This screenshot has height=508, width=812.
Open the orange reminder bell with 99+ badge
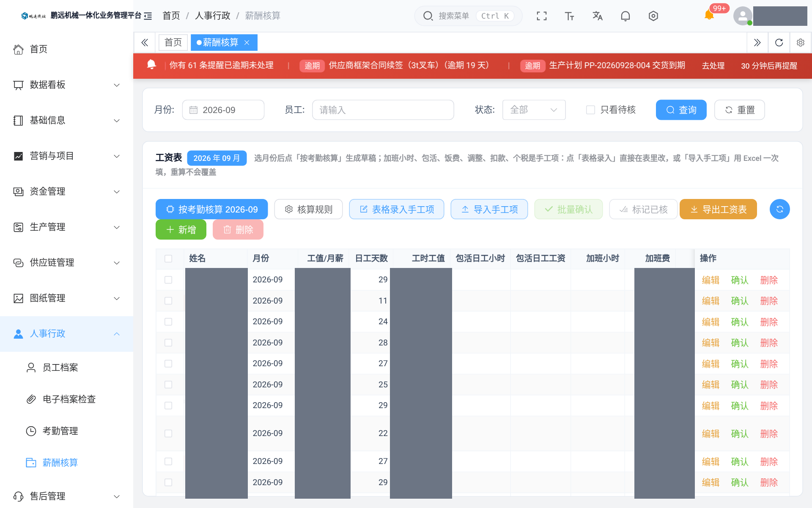tap(709, 15)
